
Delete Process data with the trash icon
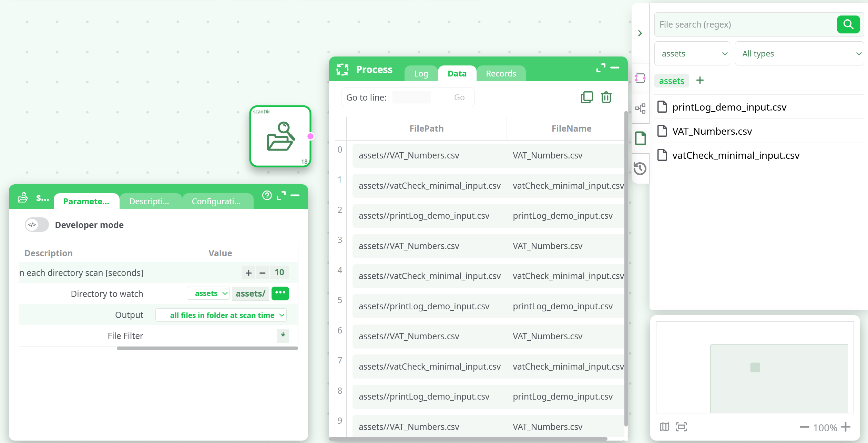tap(606, 97)
